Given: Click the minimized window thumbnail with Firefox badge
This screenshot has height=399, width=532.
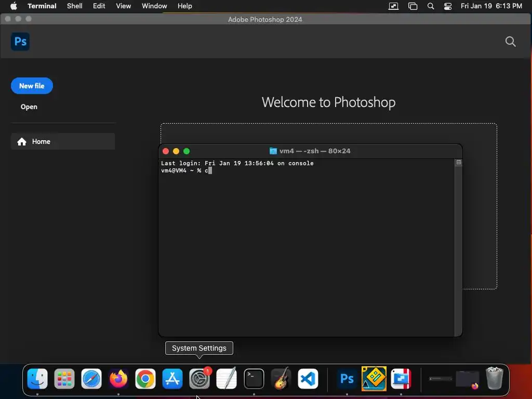Looking at the screenshot, I should tap(468, 379).
